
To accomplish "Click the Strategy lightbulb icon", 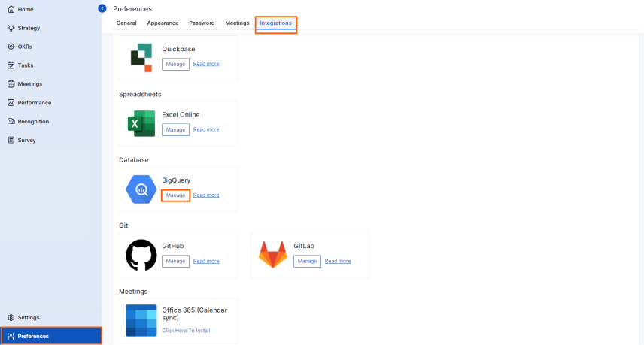I will (11, 28).
